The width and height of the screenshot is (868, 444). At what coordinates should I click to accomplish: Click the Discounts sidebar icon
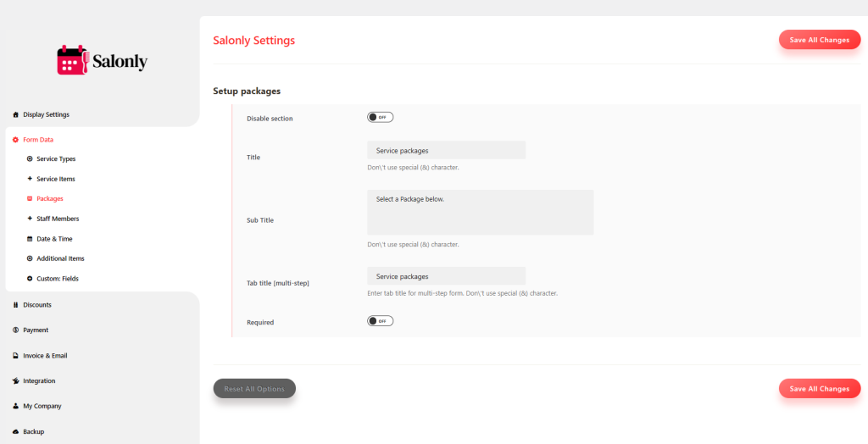point(15,305)
